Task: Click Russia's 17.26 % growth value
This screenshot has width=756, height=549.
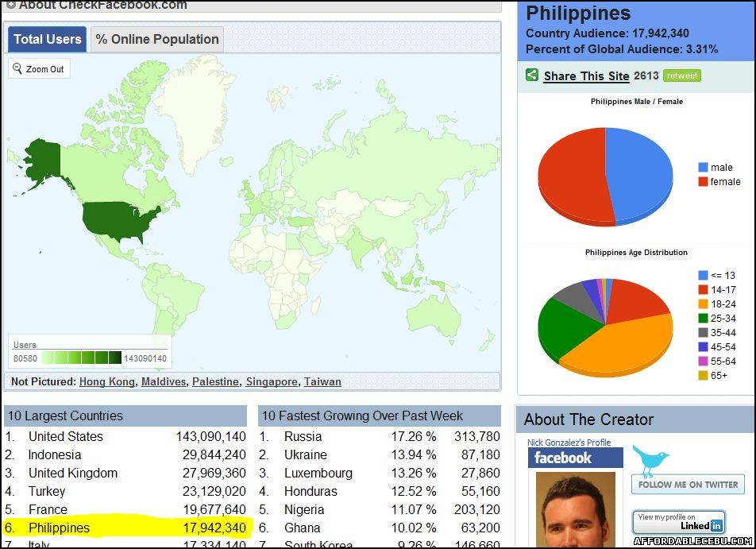Action: click(x=414, y=437)
